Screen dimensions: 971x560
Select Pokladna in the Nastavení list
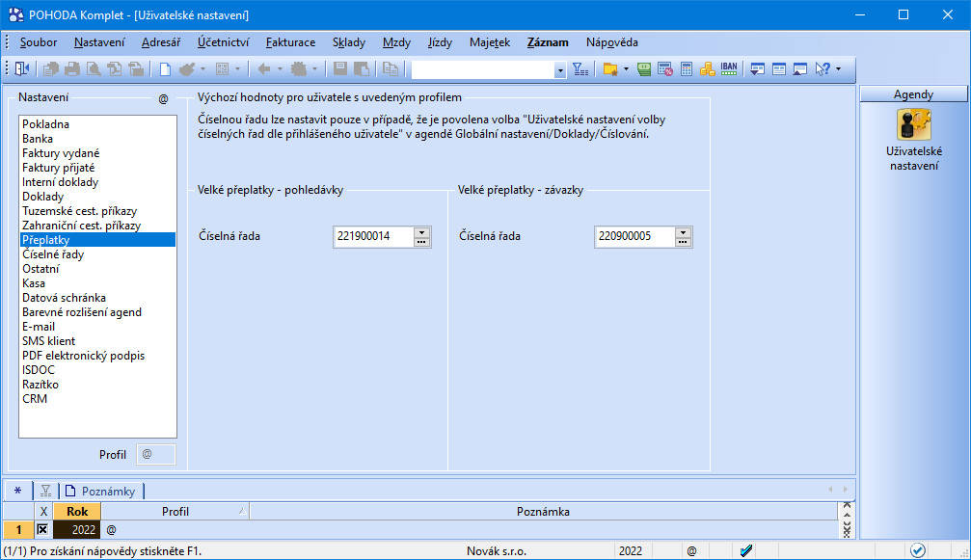(97, 124)
